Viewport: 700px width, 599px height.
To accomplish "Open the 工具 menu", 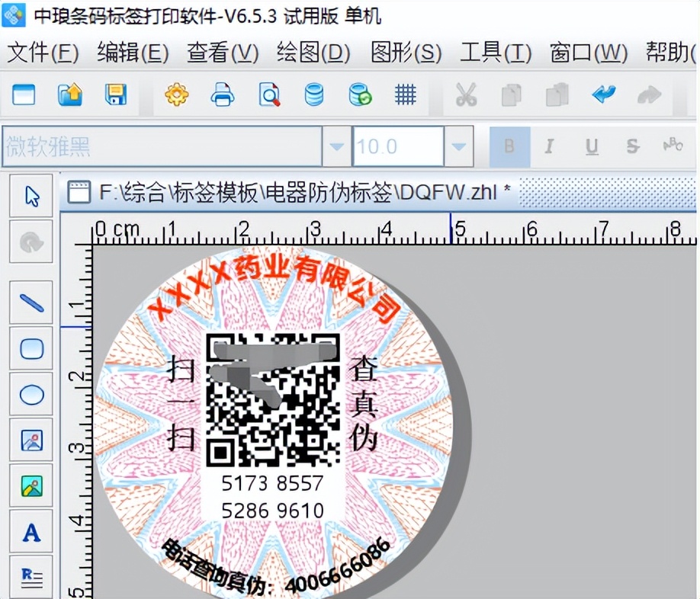I will click(x=495, y=54).
